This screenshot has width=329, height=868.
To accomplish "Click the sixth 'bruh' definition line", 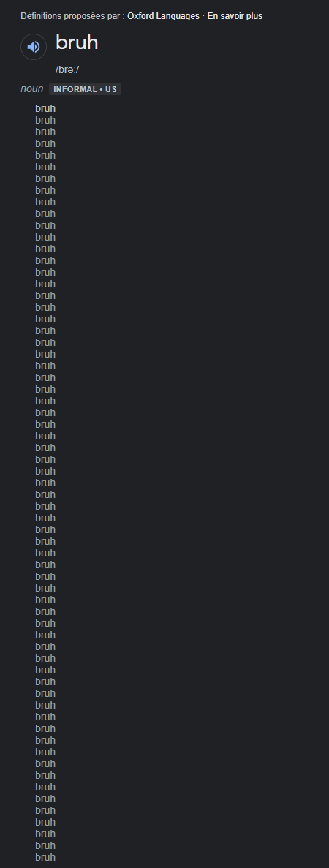I will [x=45, y=167].
